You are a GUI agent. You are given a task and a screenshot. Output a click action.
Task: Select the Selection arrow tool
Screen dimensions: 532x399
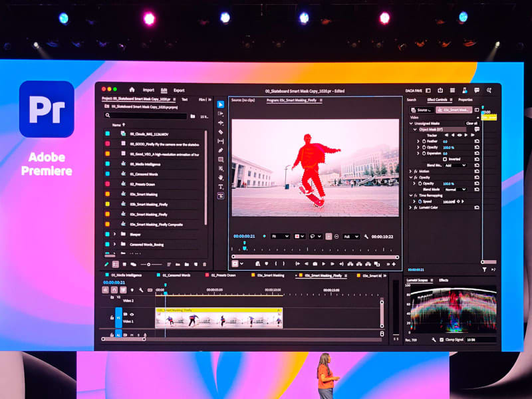coord(221,104)
